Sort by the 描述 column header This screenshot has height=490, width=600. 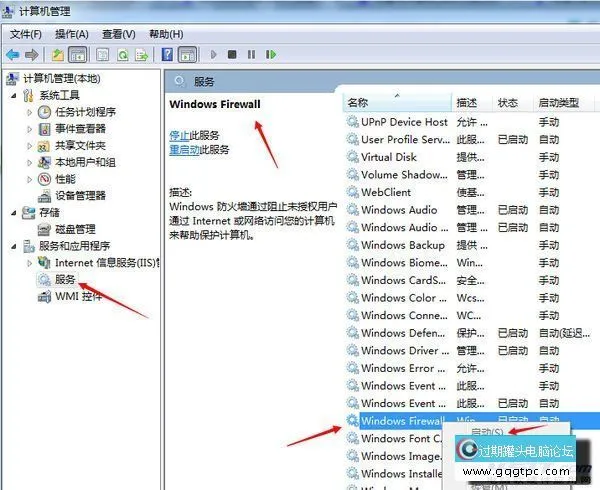click(472, 103)
